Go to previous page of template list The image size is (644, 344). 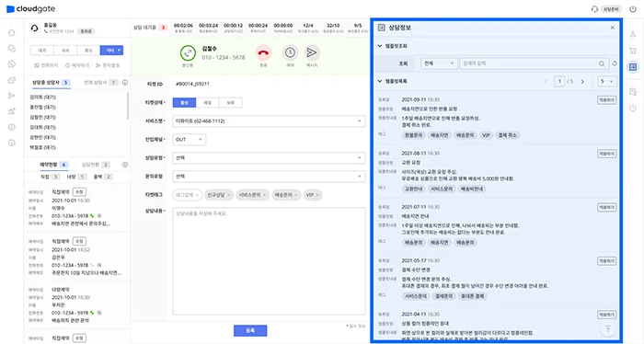tap(546, 81)
